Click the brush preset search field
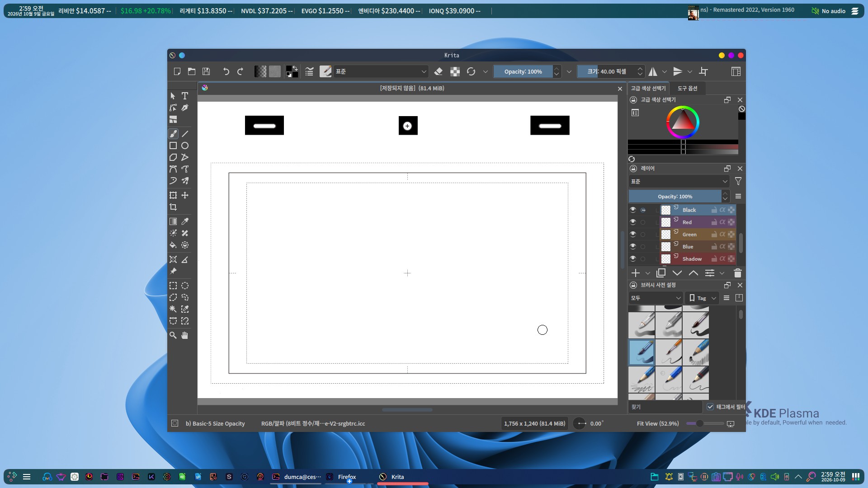 (665, 407)
